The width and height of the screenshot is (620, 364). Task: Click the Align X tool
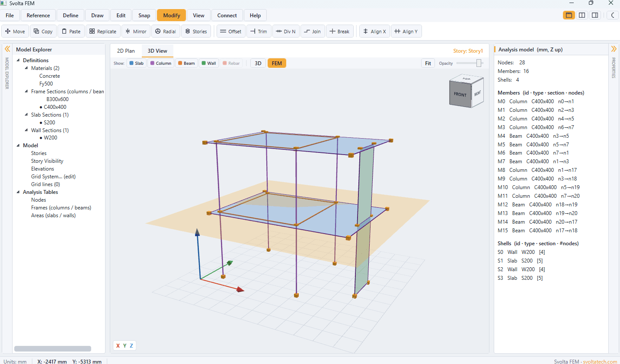374,32
